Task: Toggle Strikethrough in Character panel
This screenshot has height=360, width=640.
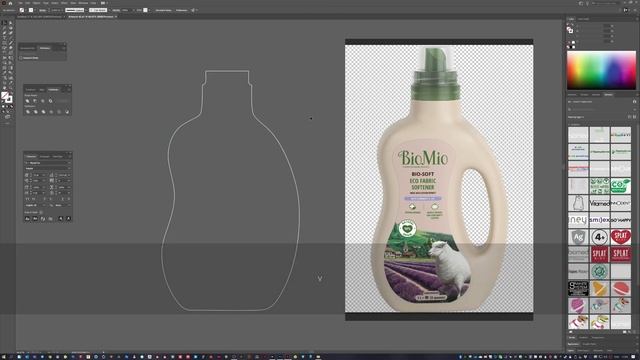Action: tap(69, 199)
